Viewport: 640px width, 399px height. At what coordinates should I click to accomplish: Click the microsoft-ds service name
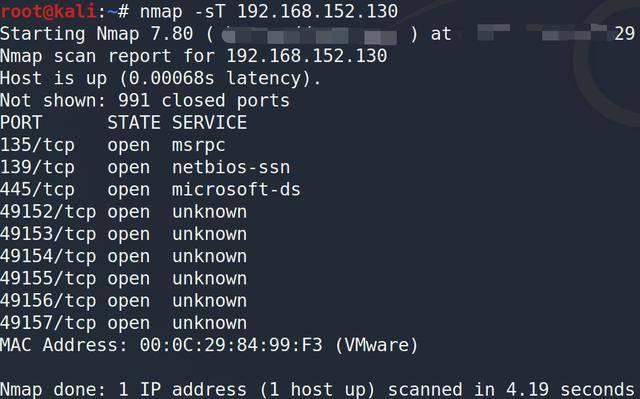(236, 190)
